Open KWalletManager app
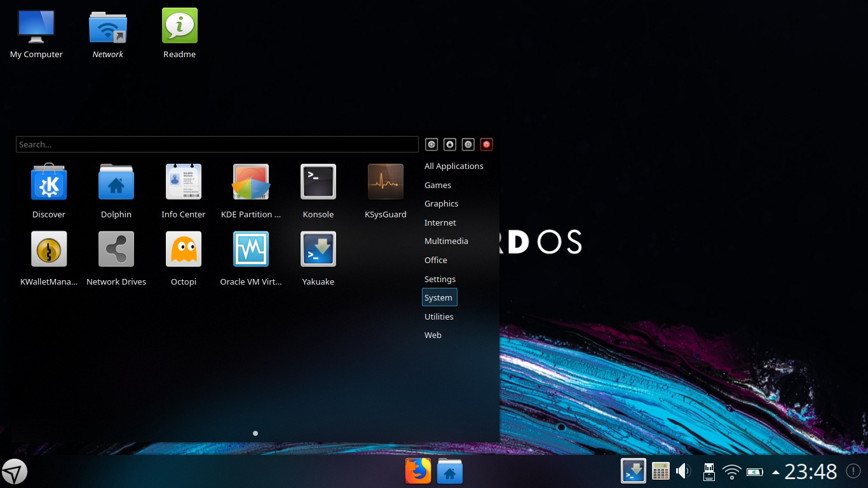Image resolution: width=868 pixels, height=488 pixels. [x=49, y=250]
